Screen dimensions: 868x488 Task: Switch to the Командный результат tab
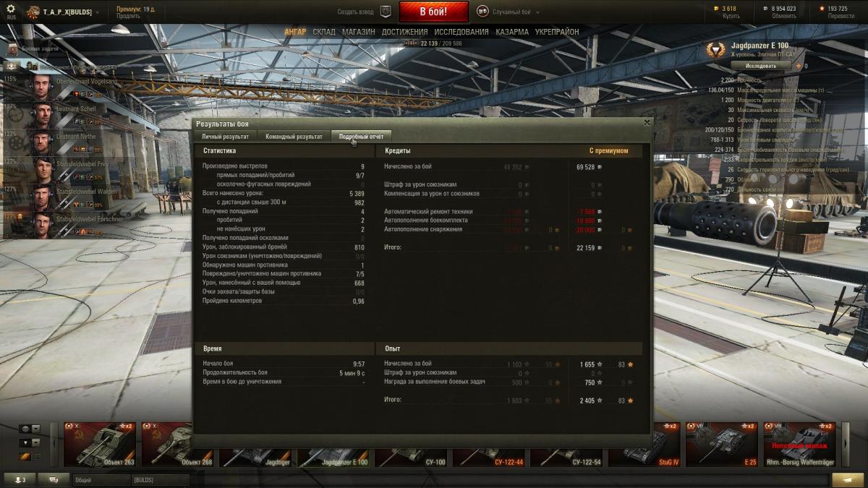[294, 137]
